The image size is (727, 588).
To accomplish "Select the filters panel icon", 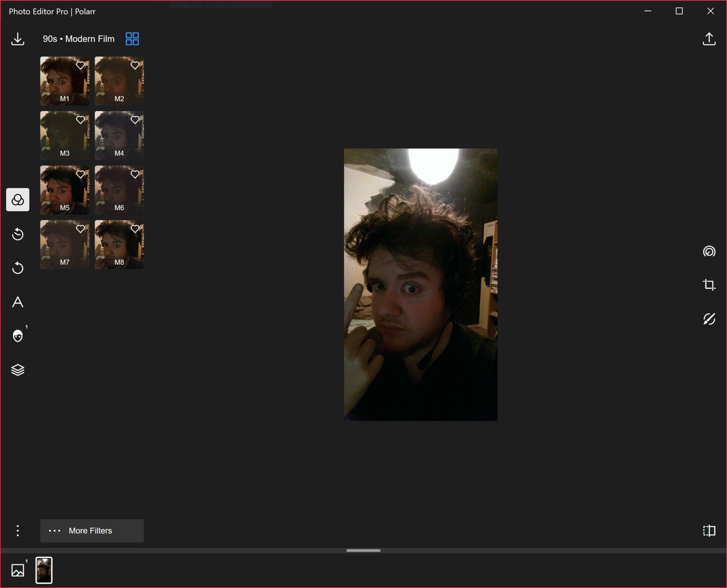I will coord(18,199).
